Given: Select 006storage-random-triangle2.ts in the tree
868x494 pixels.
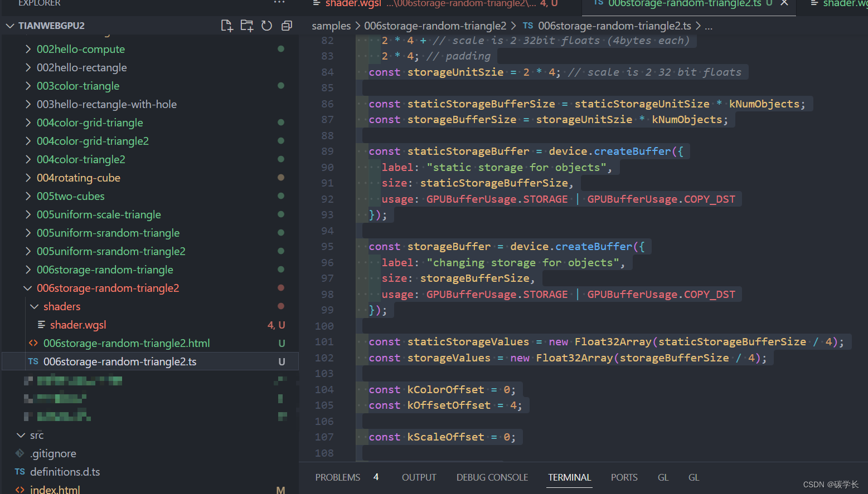Looking at the screenshot, I should coord(120,361).
